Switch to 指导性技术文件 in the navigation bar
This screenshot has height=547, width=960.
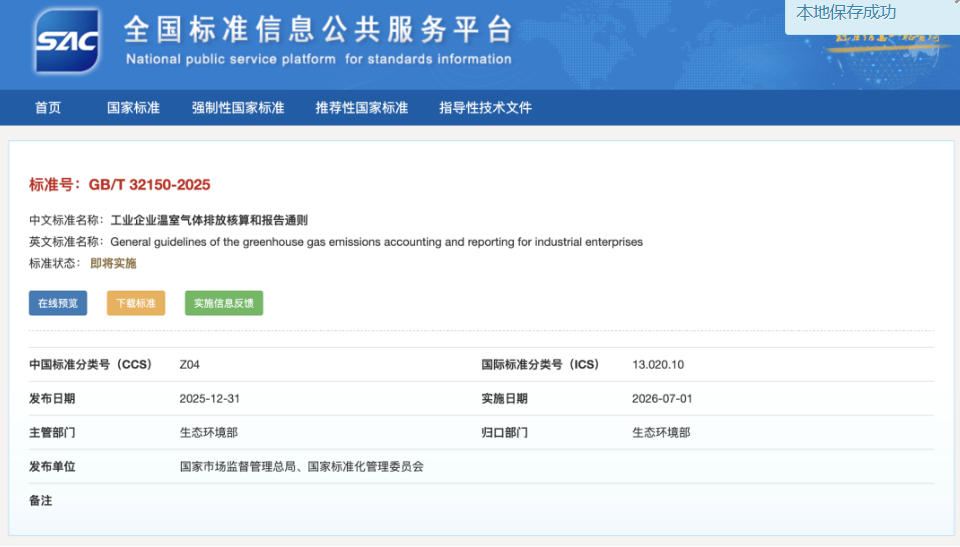[x=485, y=108]
